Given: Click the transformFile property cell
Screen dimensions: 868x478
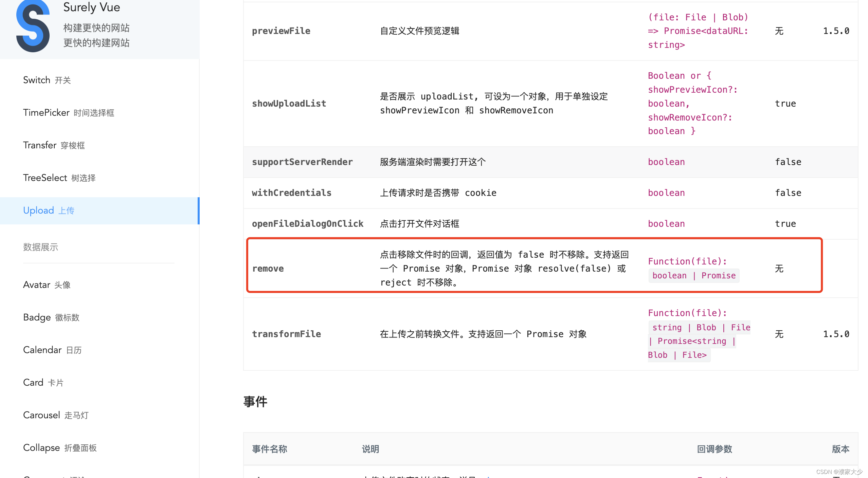Looking at the screenshot, I should [286, 334].
